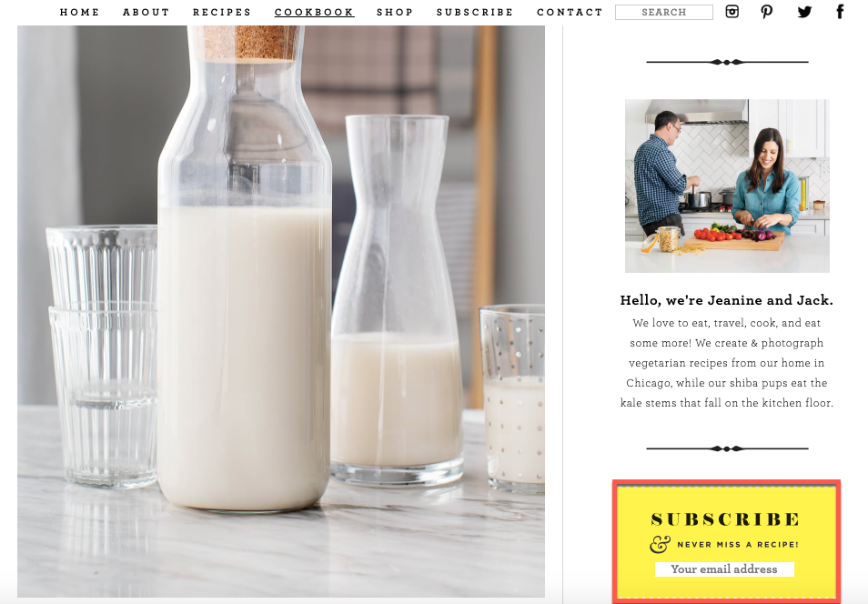
Task: Focus the SEARCH box in header
Action: [663, 12]
